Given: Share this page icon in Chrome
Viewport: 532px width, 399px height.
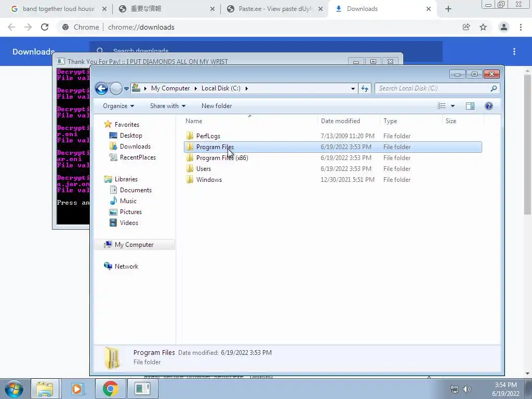Looking at the screenshot, I should click(x=467, y=27).
